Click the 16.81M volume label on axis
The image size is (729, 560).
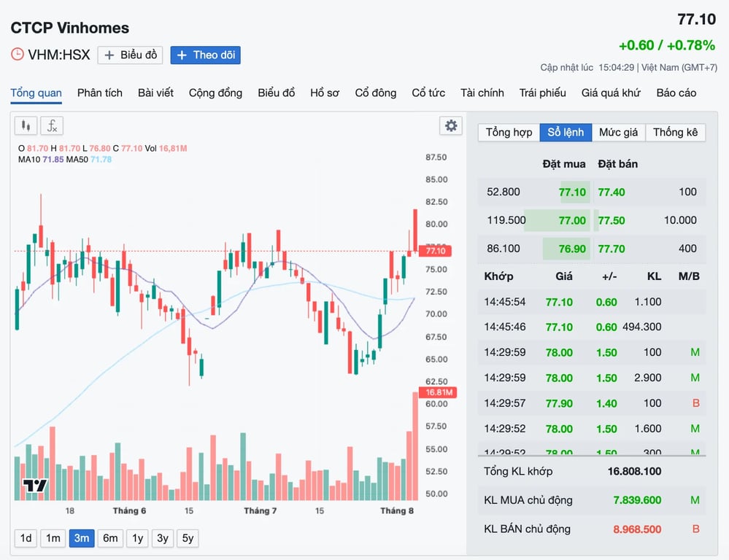[x=438, y=392]
